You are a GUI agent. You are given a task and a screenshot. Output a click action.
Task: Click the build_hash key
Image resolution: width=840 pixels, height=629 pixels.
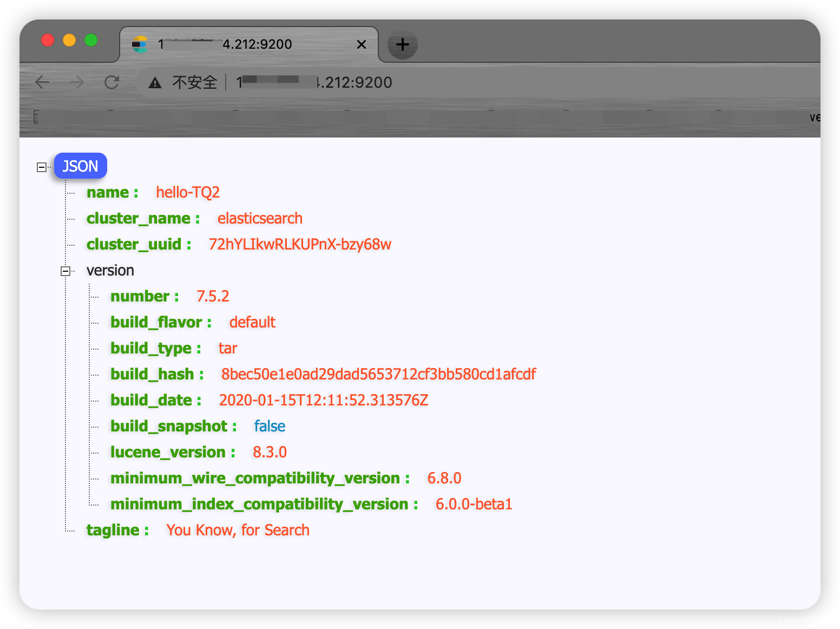pos(157,374)
